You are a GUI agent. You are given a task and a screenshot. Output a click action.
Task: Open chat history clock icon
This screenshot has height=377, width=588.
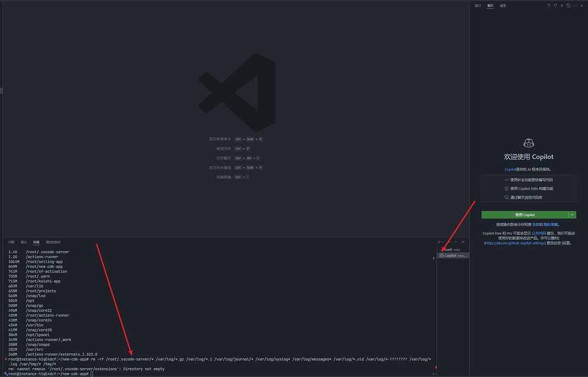569,6
